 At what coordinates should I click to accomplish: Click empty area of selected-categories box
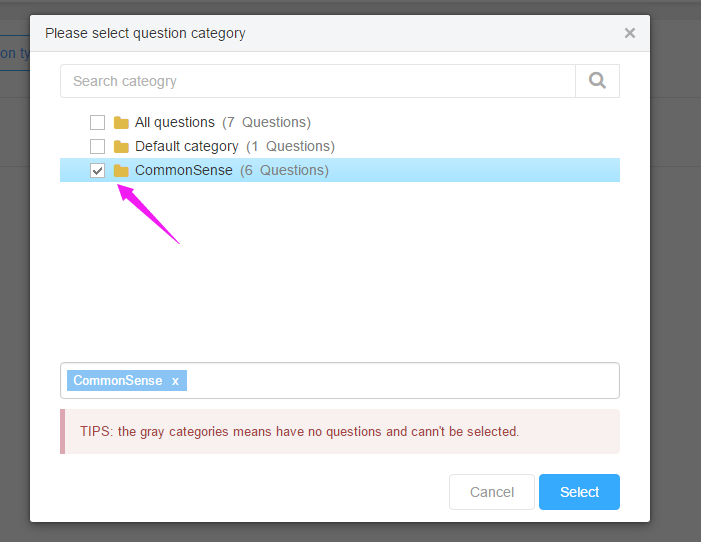point(402,381)
